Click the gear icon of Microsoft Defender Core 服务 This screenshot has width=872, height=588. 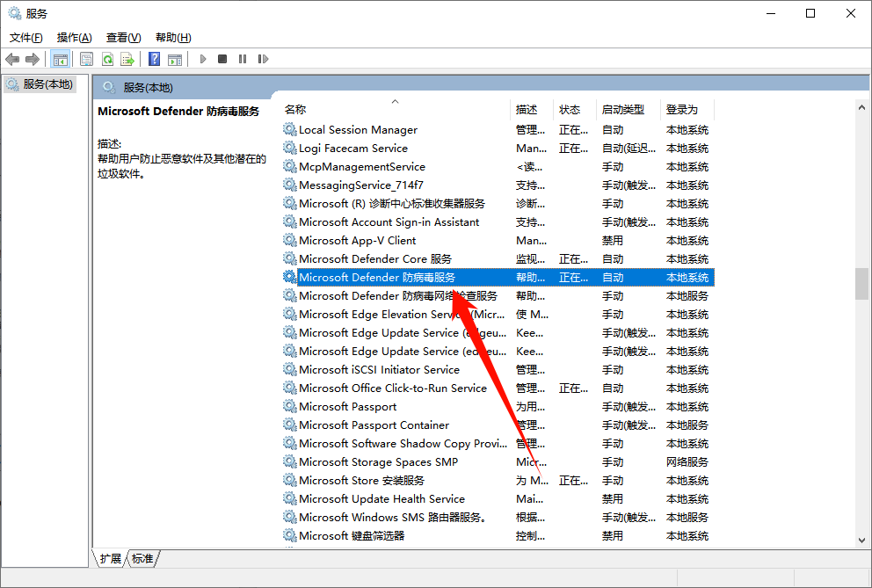[290, 258]
